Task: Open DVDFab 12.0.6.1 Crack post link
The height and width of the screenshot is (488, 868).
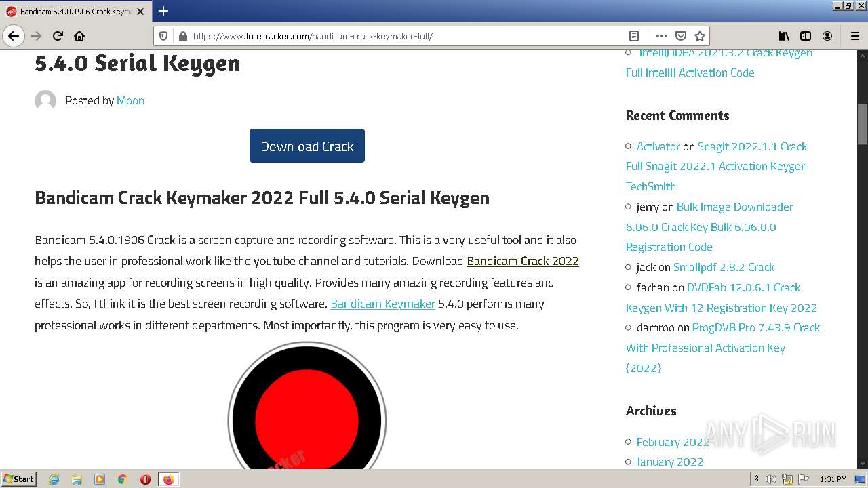Action: click(x=722, y=298)
